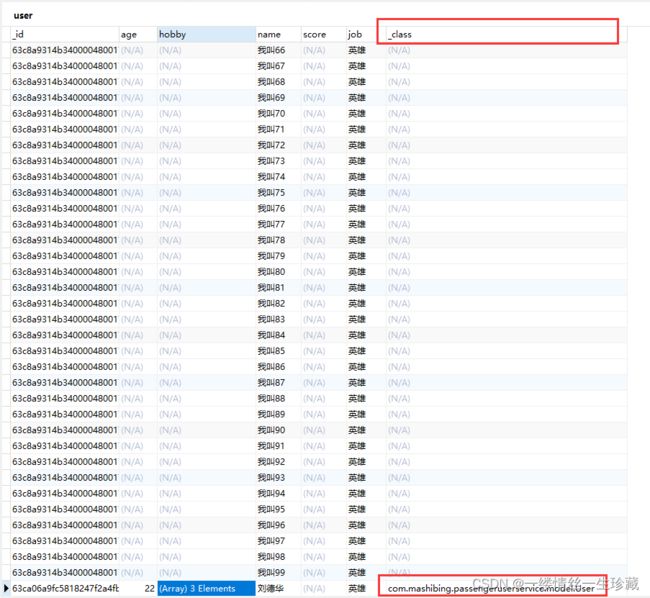
Task: Select the name cell 我叫98
Action: point(278,556)
